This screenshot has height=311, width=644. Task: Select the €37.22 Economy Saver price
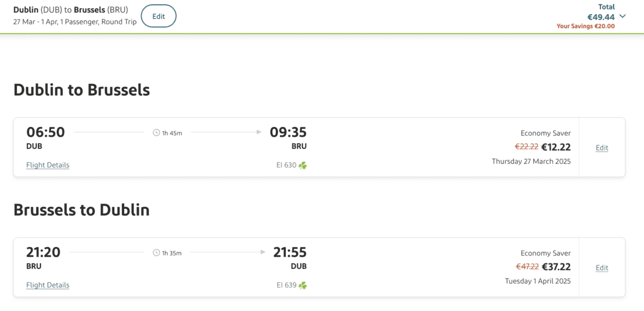click(556, 267)
